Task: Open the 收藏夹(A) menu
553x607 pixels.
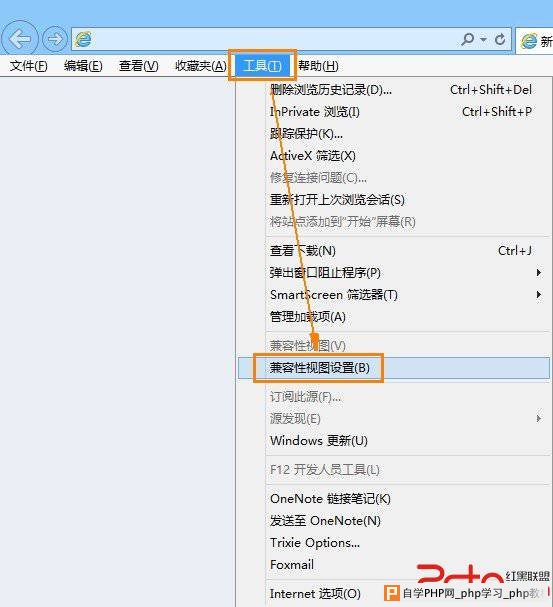Action: (x=200, y=66)
